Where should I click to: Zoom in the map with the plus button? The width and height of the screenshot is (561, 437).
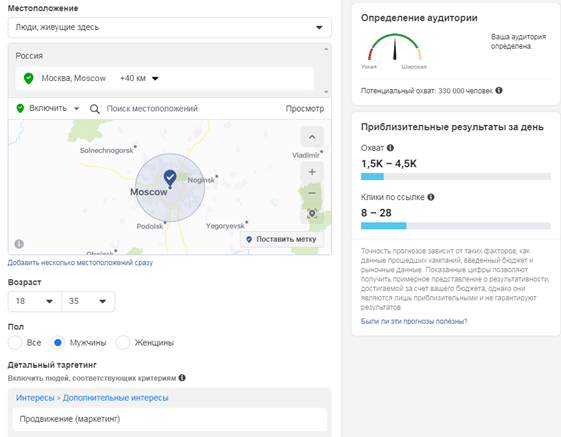[x=312, y=172]
